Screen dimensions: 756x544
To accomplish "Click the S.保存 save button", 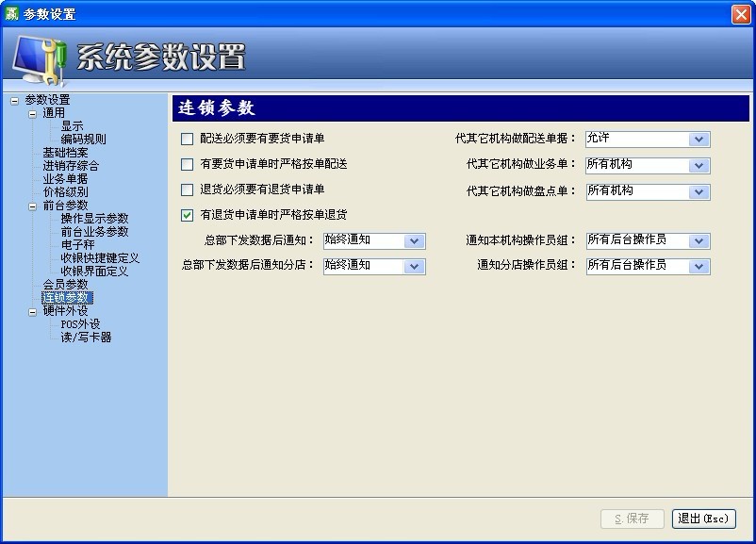I will tap(633, 519).
